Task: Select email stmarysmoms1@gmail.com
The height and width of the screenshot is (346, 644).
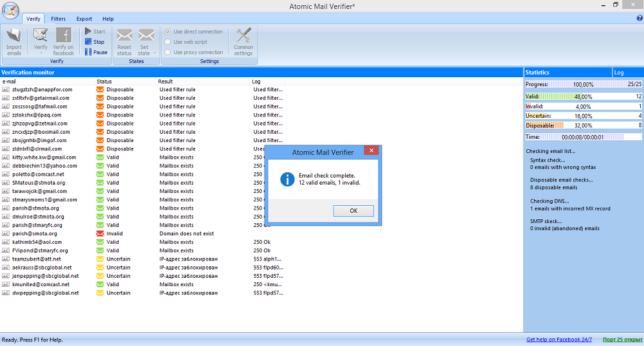Action: click(x=44, y=199)
